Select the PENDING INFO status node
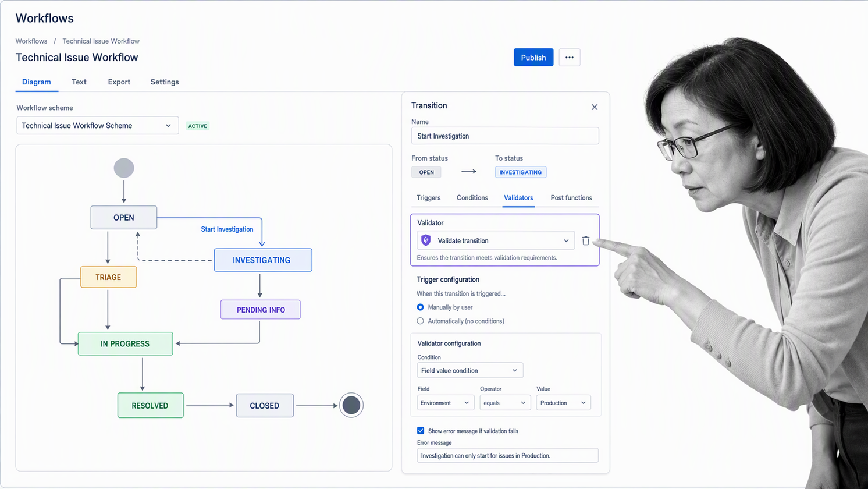 click(x=261, y=310)
